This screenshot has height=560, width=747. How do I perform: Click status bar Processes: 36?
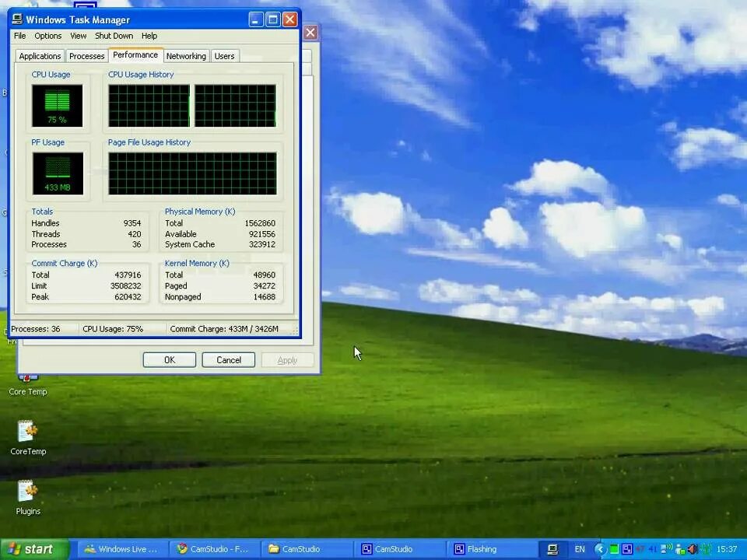[36, 329]
